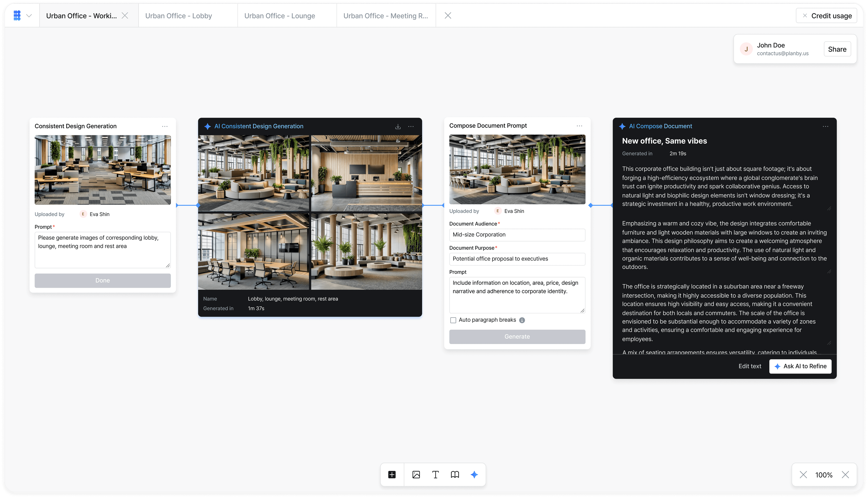868x498 pixels.
Task: Open AI Compose Document options menu
Action: [x=825, y=127]
